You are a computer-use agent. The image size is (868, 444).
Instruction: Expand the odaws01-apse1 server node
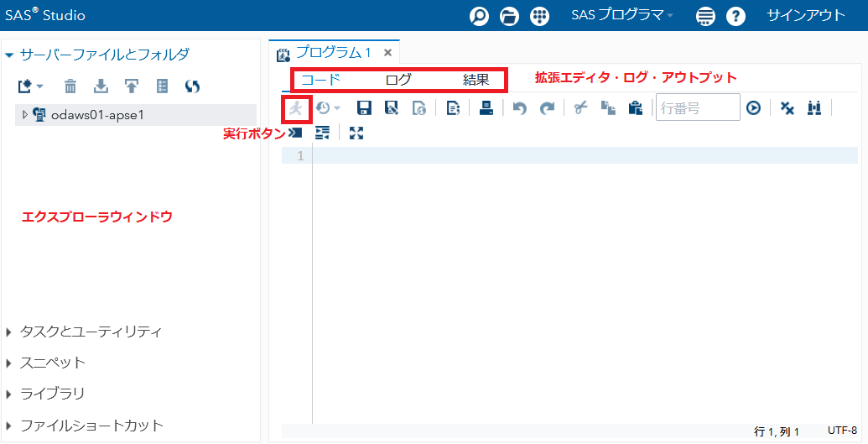point(24,115)
